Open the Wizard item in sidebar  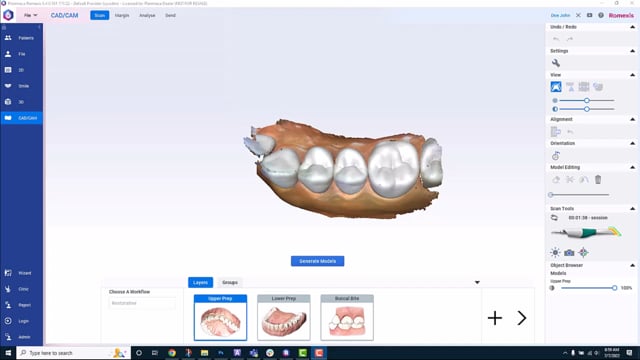click(21, 273)
